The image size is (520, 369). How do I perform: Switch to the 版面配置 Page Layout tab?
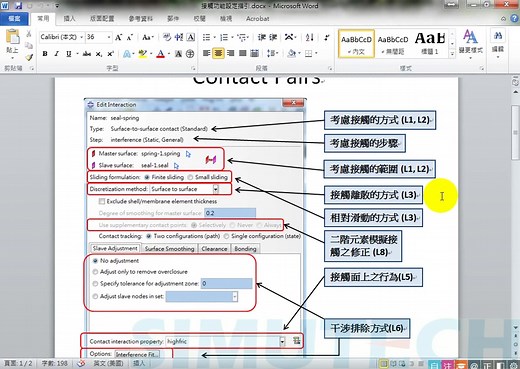(x=102, y=19)
